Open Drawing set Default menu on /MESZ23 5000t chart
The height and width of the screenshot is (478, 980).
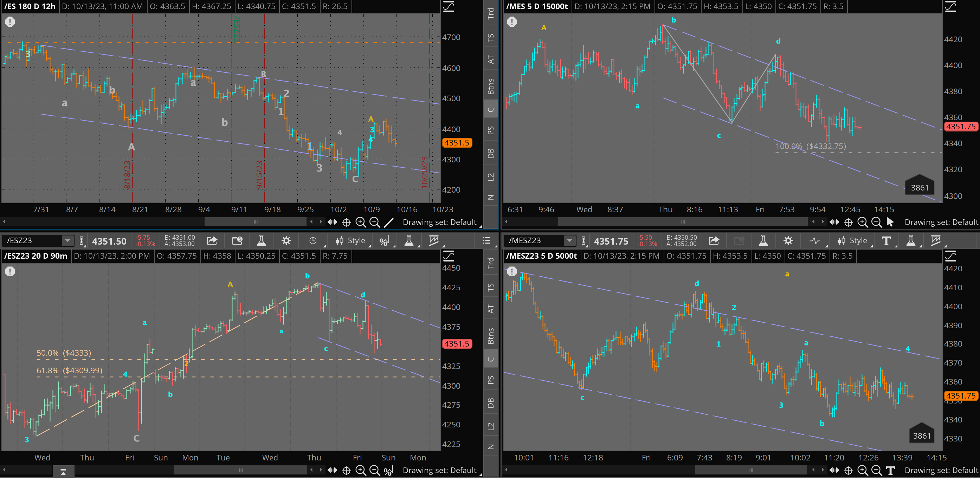point(941,471)
